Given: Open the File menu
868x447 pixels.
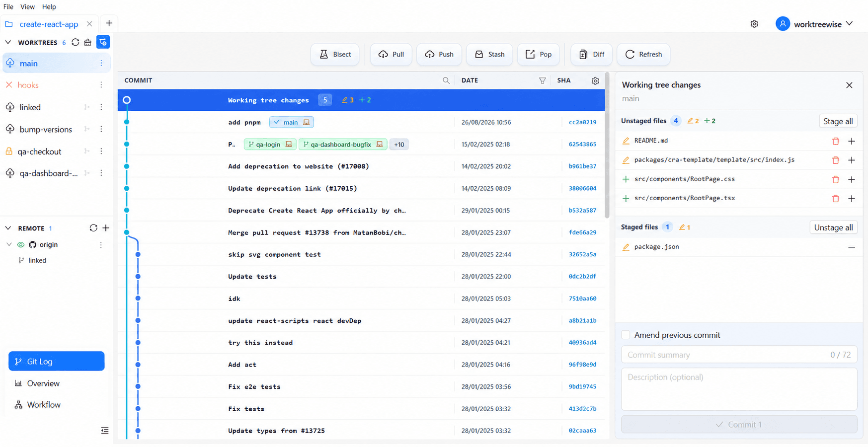Looking at the screenshot, I should pyautogui.click(x=8, y=7).
